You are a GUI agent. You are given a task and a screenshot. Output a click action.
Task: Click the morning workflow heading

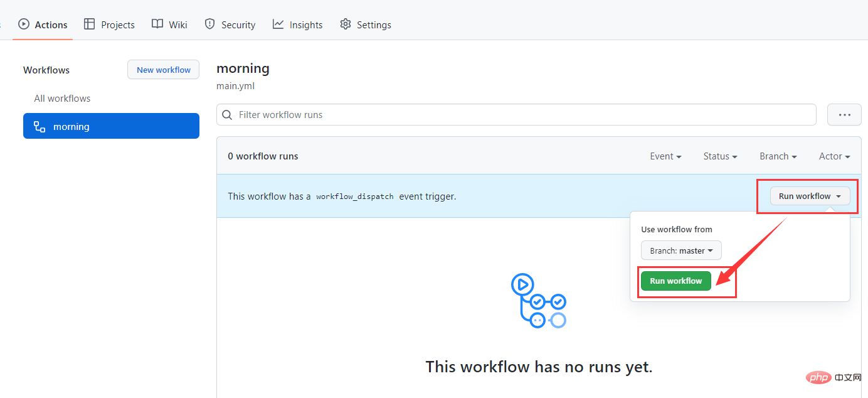click(x=243, y=68)
